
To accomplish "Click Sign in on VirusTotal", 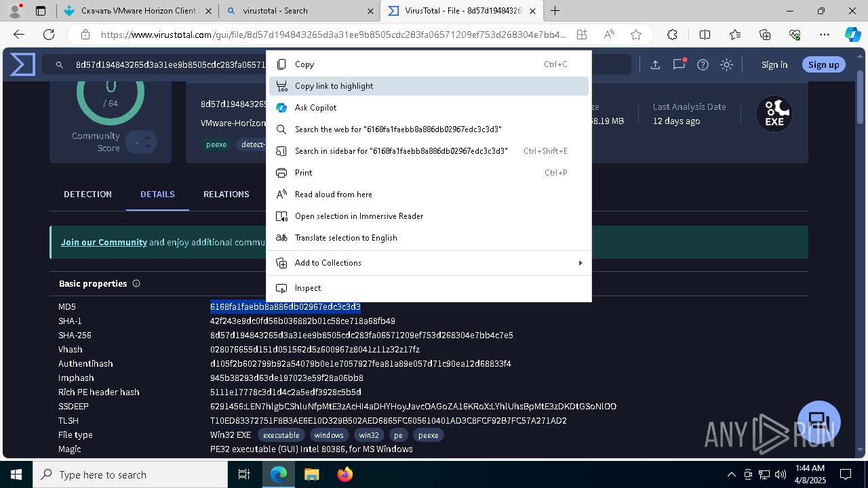I will 774,65.
